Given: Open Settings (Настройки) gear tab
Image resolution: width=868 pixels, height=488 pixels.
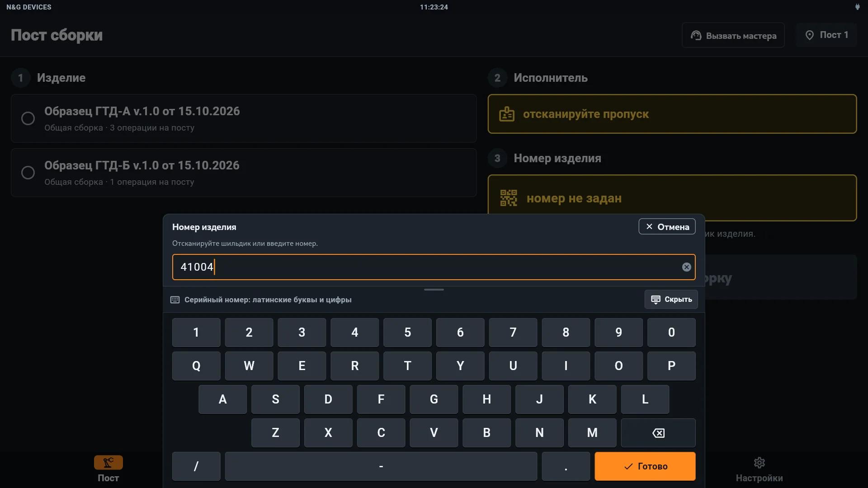Looking at the screenshot, I should [x=759, y=470].
